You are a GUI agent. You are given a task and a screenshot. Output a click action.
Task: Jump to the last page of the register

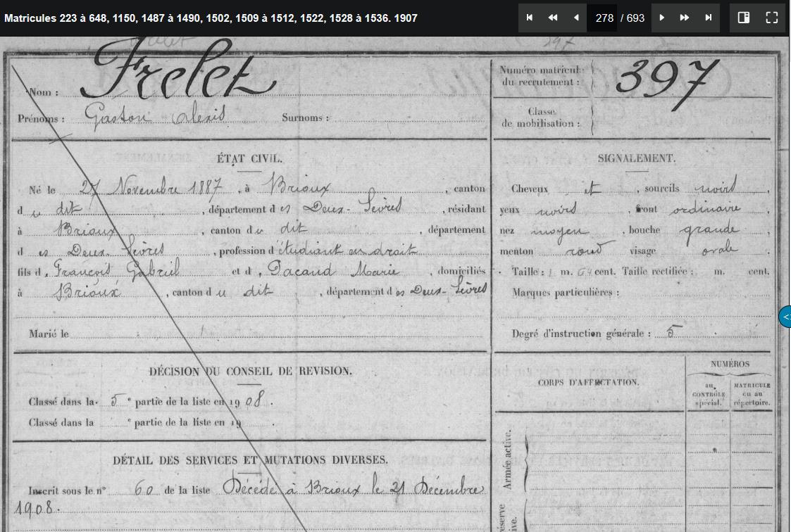[709, 18]
